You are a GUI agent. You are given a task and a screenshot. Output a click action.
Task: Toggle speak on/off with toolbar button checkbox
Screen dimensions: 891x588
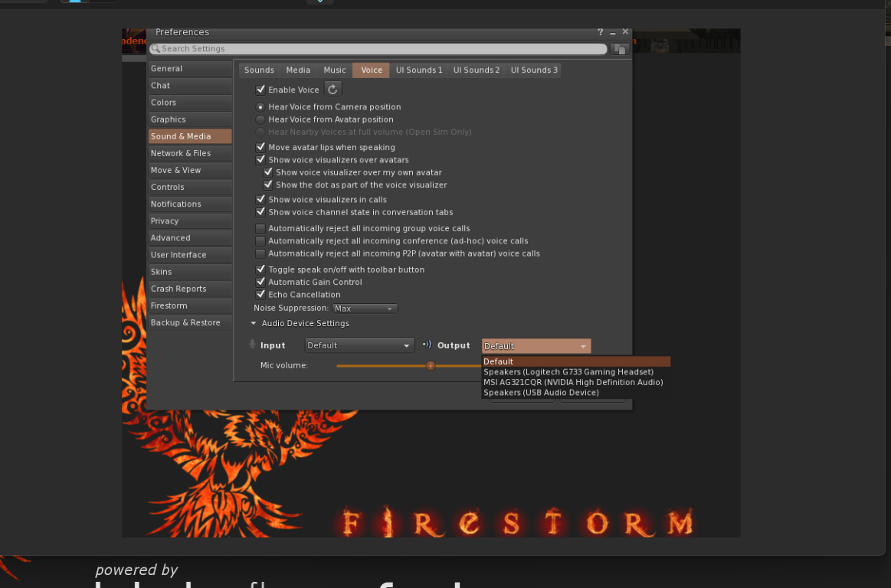pos(260,269)
